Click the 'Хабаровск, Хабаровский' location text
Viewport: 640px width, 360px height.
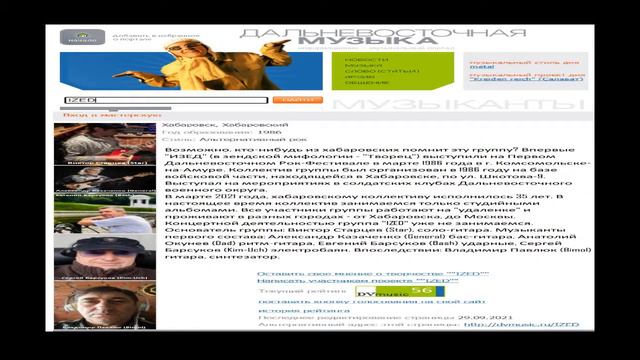pyautogui.click(x=225, y=125)
